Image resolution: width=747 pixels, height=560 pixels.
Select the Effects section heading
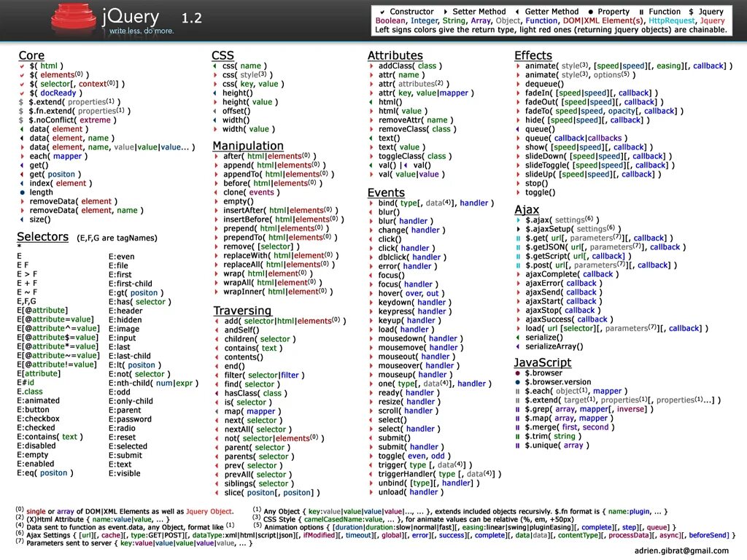[533, 55]
